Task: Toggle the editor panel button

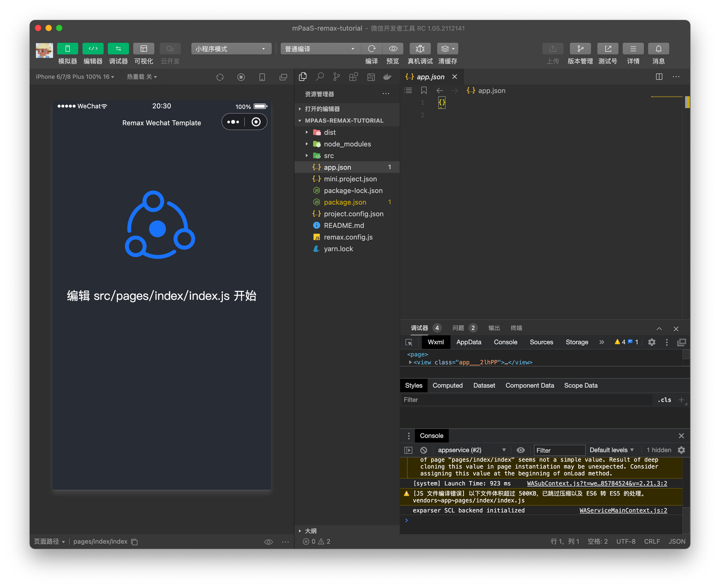Action: coord(93,49)
